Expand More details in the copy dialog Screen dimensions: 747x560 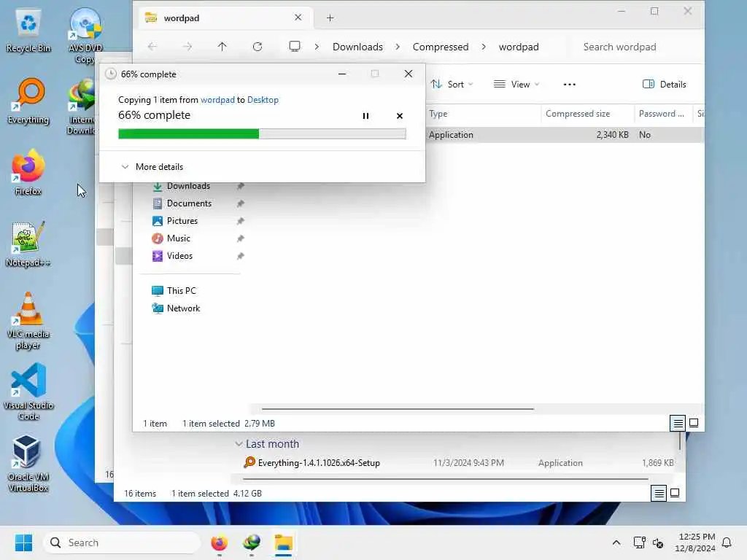pos(152,167)
